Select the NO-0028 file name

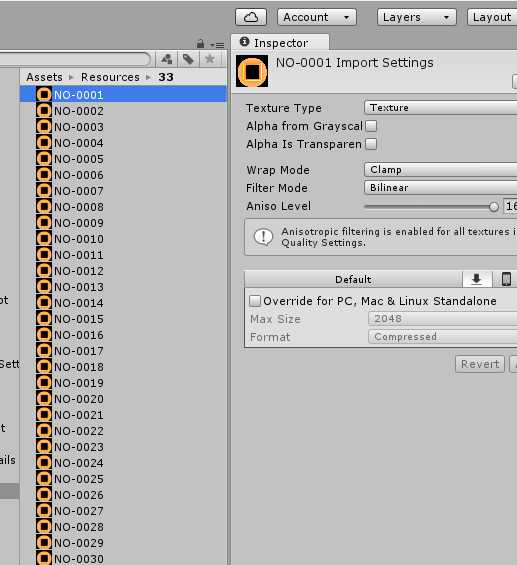click(79, 527)
